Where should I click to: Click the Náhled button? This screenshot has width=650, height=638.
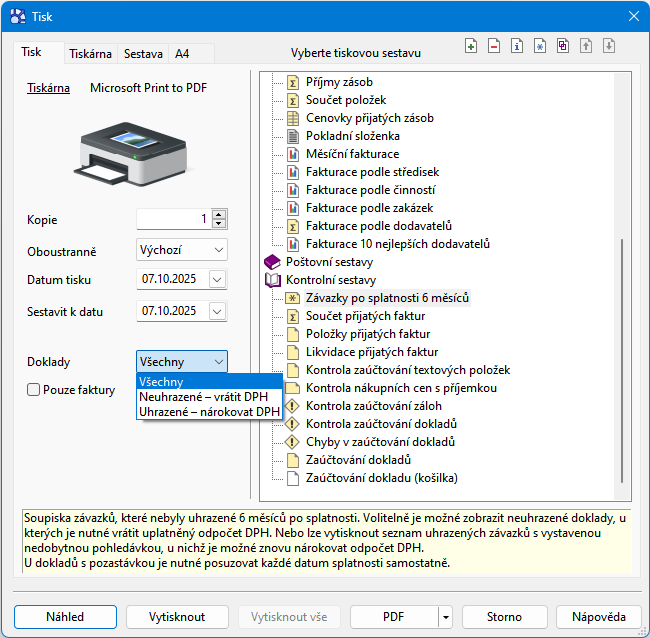tap(65, 617)
